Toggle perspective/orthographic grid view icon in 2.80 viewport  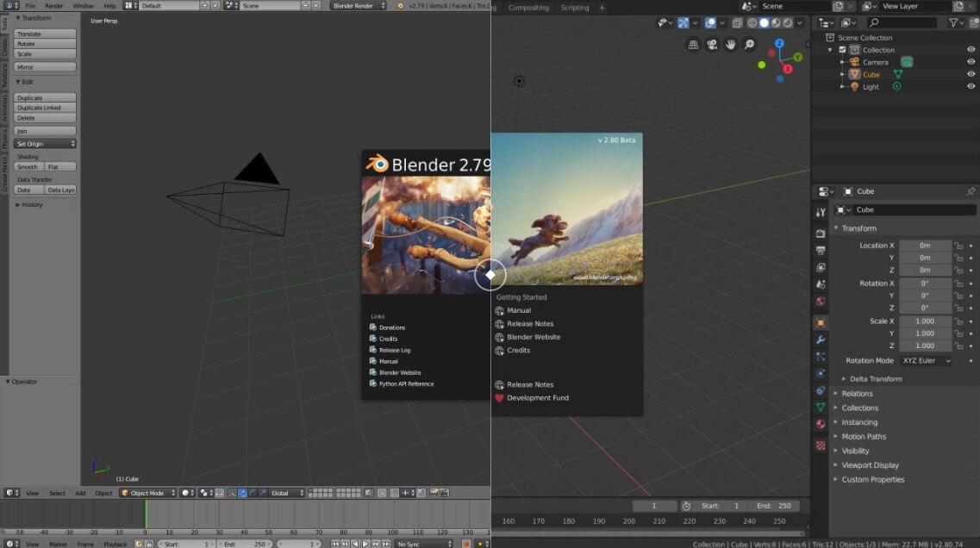coord(693,44)
